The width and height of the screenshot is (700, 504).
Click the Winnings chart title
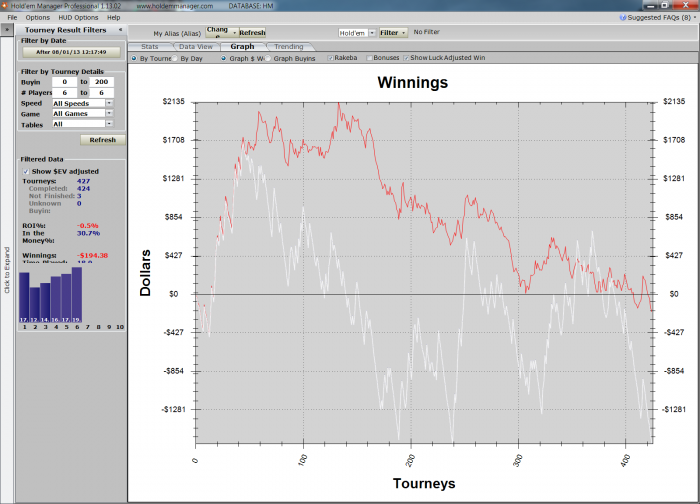412,83
